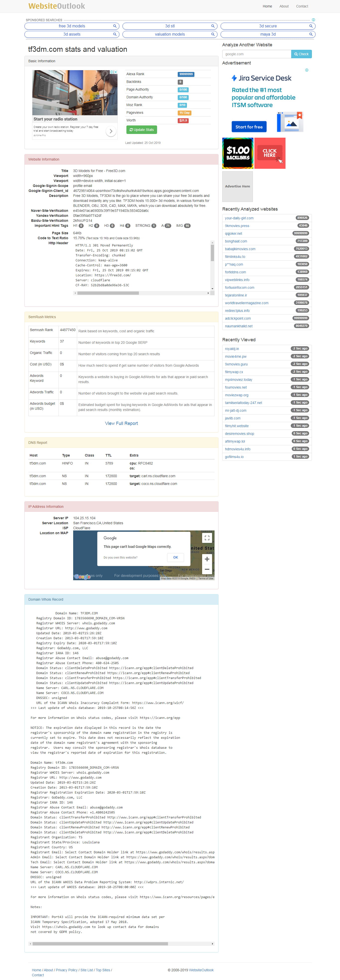Click search icon on 'valuation models' sponsored search
The height and width of the screenshot is (980, 340).
[213, 34]
